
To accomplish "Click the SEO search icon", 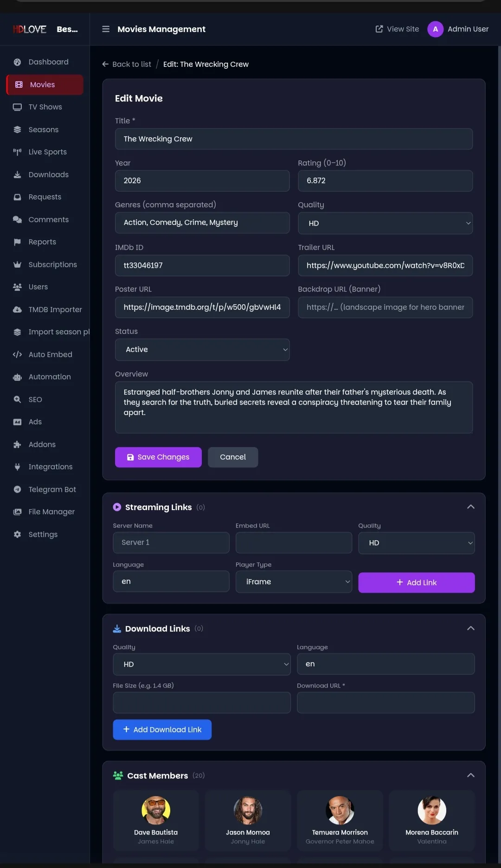I will click(17, 400).
